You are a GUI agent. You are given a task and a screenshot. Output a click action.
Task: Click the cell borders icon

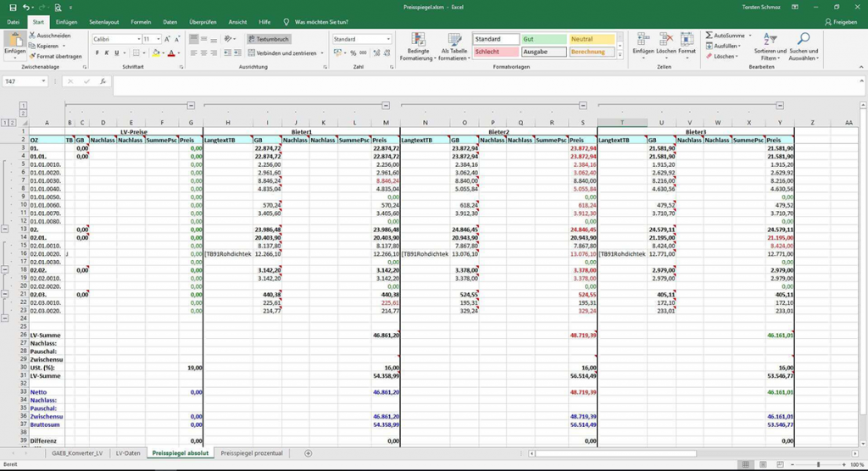pyautogui.click(x=136, y=53)
